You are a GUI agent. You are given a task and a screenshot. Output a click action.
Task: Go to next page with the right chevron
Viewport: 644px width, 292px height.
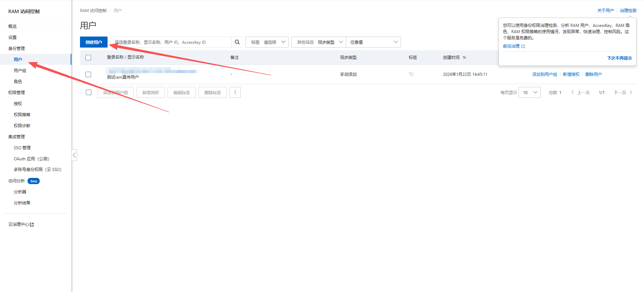click(x=631, y=92)
